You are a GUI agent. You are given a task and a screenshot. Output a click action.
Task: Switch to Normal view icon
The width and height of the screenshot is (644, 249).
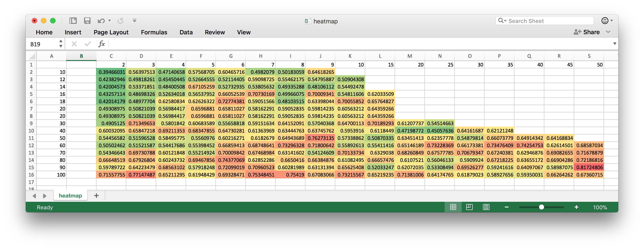tap(453, 207)
